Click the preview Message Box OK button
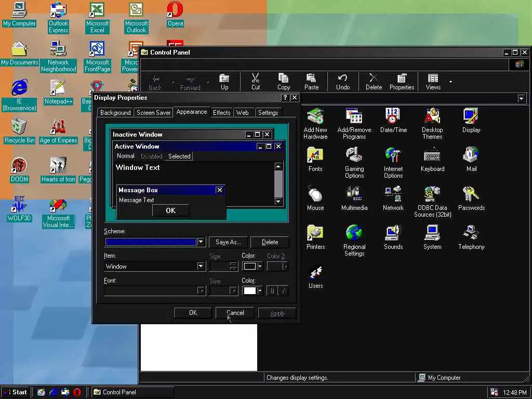Screen dimensions: 532x399 170,211
